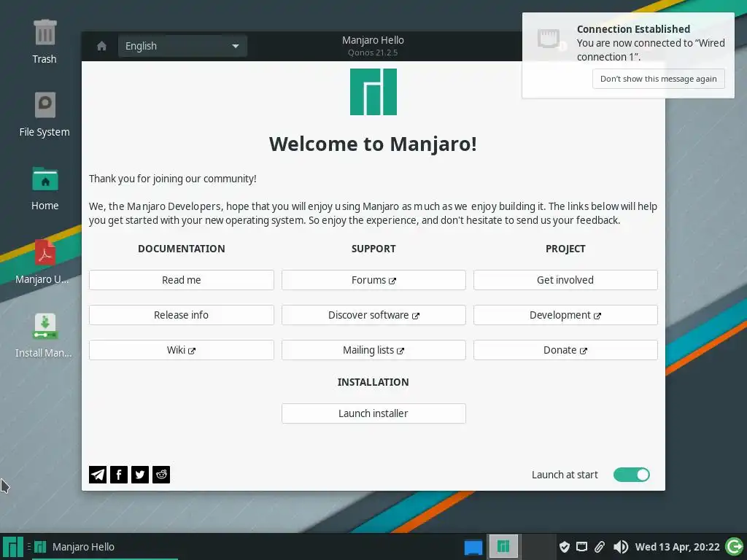Click the clock showing Wed 13 Apr, 20:22
The height and width of the screenshot is (560, 747).
pyautogui.click(x=677, y=547)
